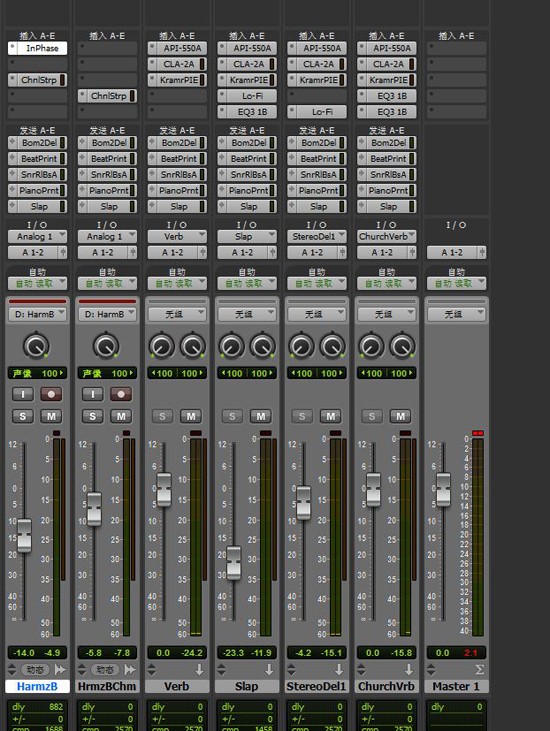The image size is (550, 731).
Task: Click right pan knob on ChurchVrb track
Action: click(402, 346)
